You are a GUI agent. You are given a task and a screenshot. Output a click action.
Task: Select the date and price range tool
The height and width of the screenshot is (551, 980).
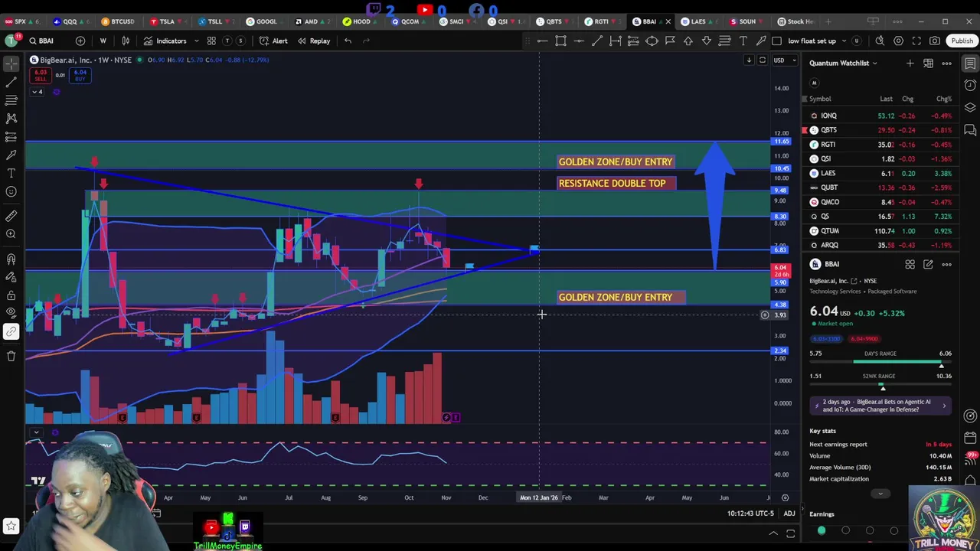pyautogui.click(x=616, y=41)
